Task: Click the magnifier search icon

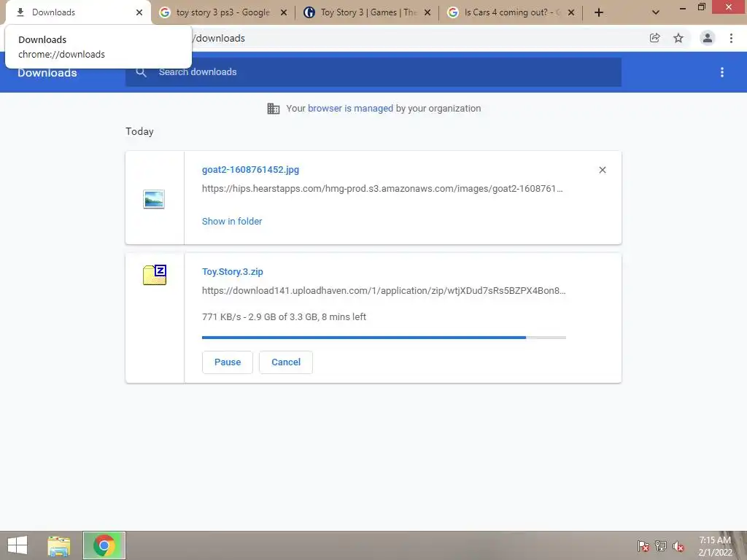Action: (141, 72)
